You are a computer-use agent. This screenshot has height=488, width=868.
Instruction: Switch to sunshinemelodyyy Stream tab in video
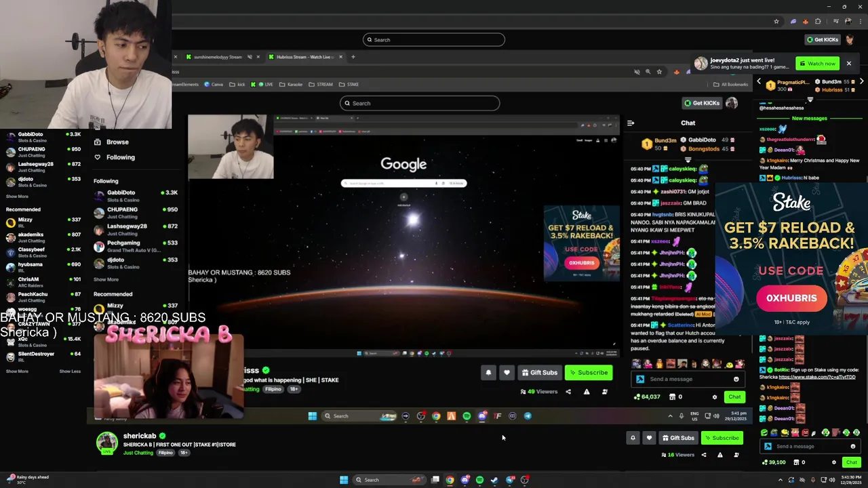[218, 57]
